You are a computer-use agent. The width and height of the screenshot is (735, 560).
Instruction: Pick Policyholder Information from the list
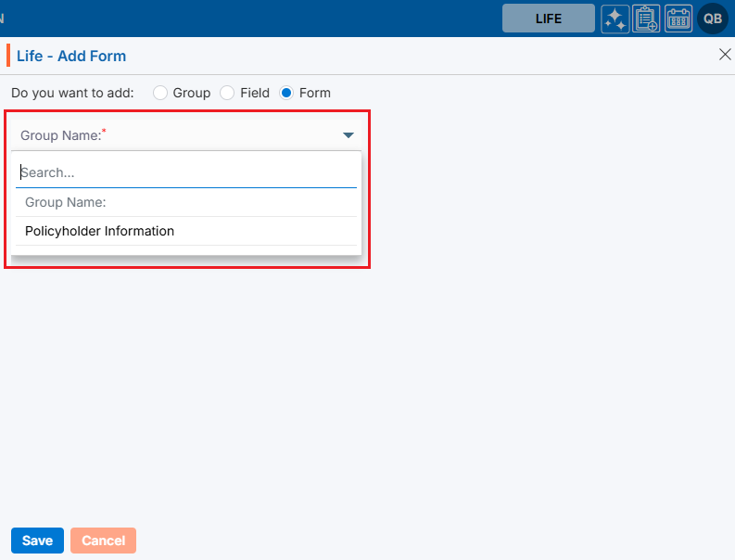(99, 231)
